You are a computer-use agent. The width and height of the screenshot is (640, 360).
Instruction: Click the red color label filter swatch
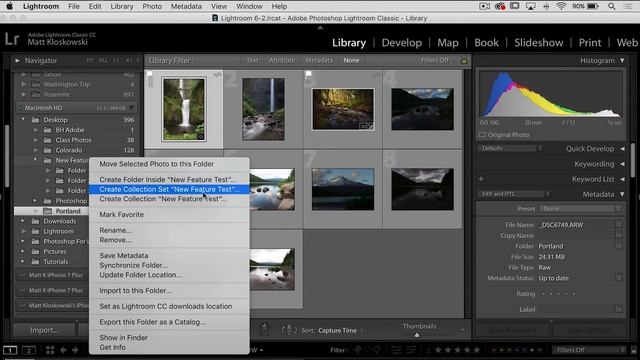pyautogui.click(x=494, y=350)
